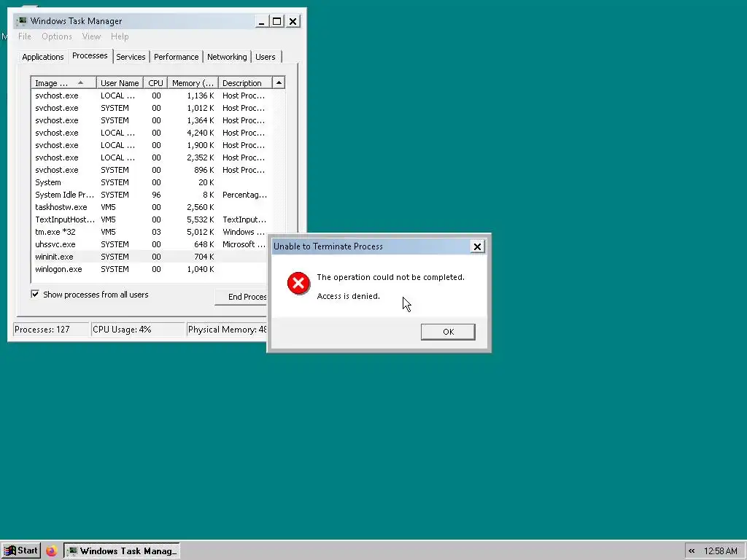Viewport: 747px width, 560px height.
Task: Click OK in the error dialog
Action: tap(448, 332)
